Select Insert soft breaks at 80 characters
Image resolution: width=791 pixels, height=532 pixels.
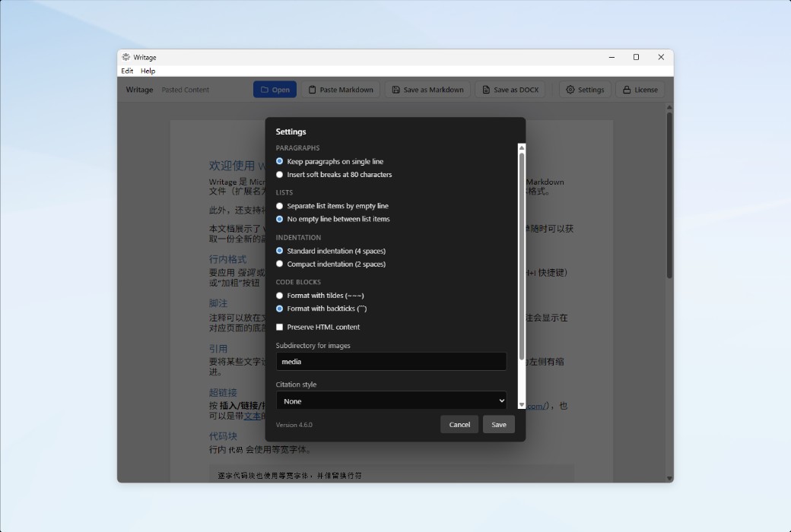coord(279,174)
